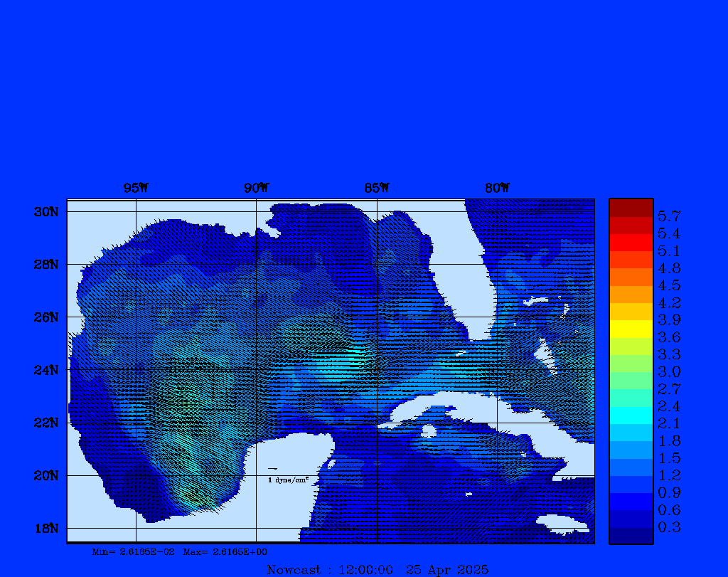Click the 80W longitude axis label

(497, 188)
